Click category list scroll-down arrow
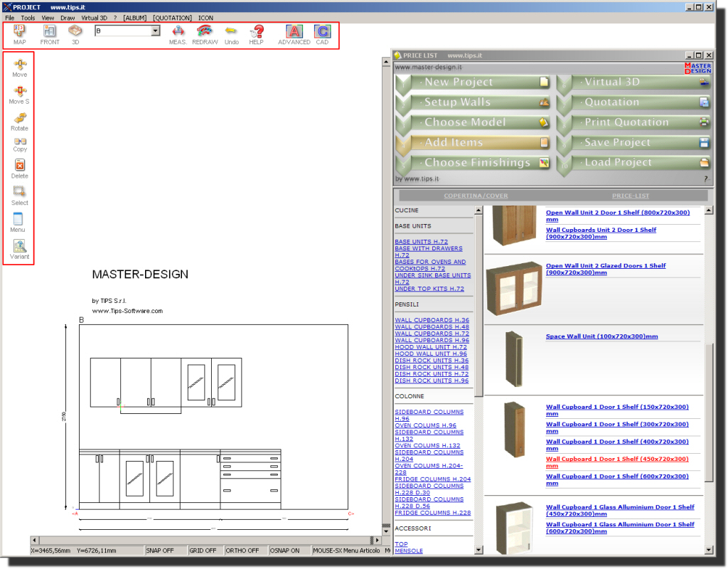 click(x=478, y=550)
